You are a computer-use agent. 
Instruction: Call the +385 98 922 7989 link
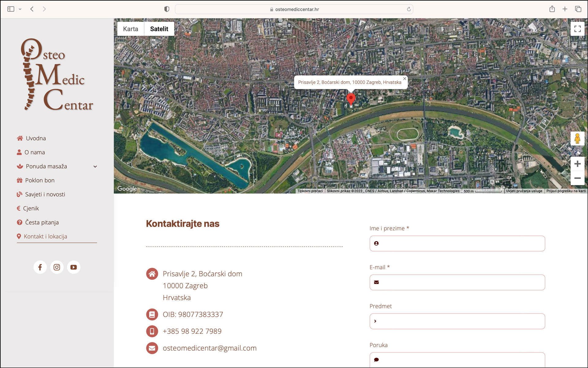pos(192,331)
